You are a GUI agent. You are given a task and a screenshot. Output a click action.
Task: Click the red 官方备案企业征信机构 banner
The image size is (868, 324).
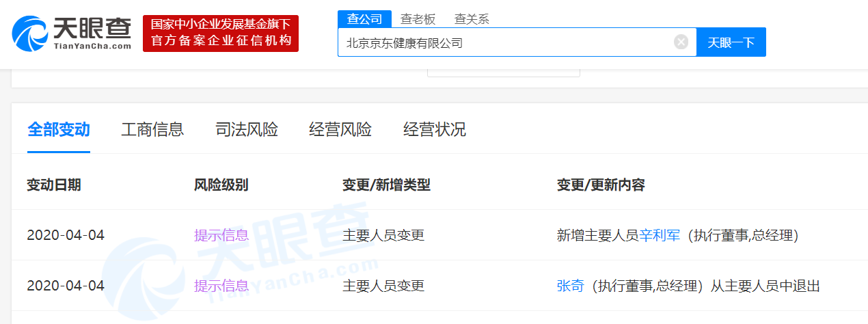(221, 33)
